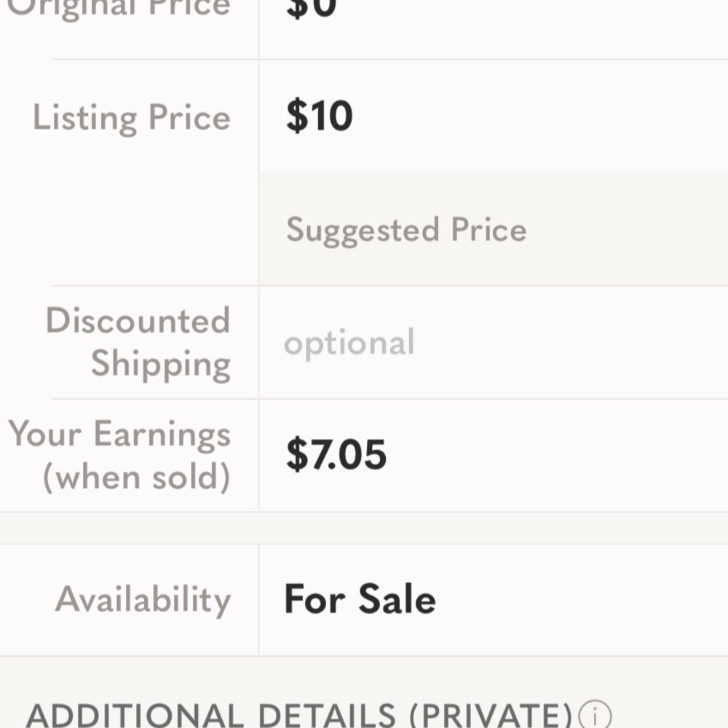Image resolution: width=728 pixels, height=728 pixels.
Task: Click the word "Suggested" in Suggested Price
Action: (363, 230)
